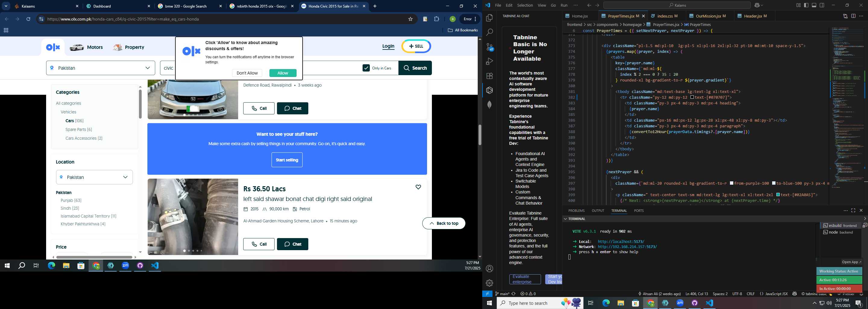Viewport: 868px width, 309px height.
Task: Open VS Code Search view in activity bar
Action: tap(489, 32)
